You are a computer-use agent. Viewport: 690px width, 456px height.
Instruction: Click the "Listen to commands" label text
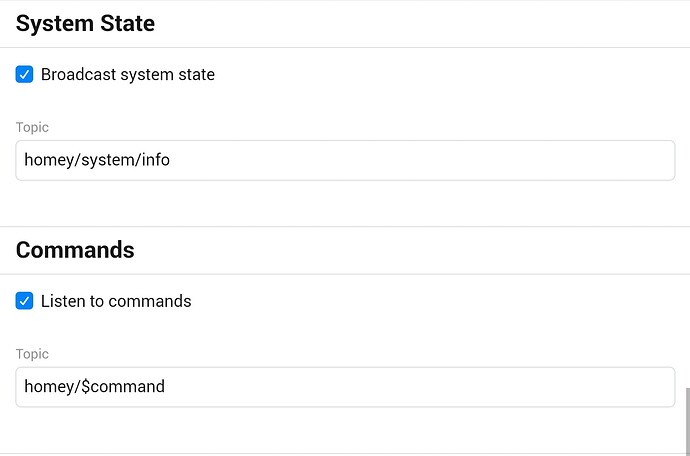(116, 300)
